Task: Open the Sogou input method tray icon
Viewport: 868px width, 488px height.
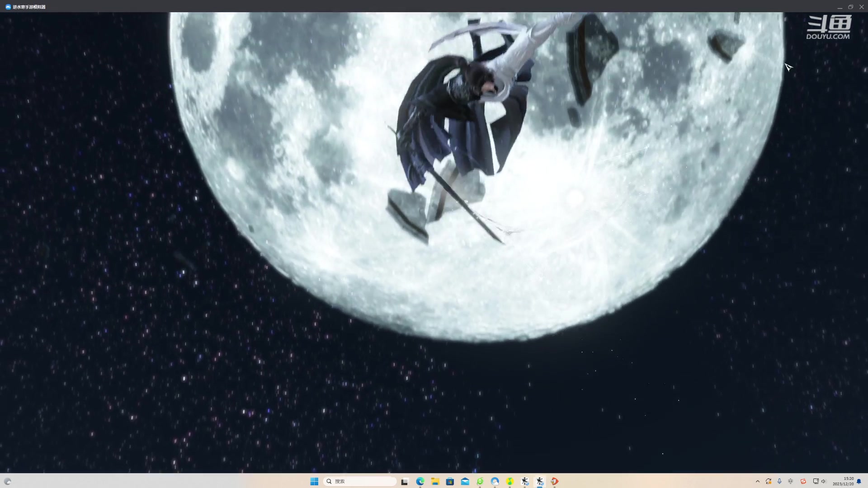Action: 803,481
